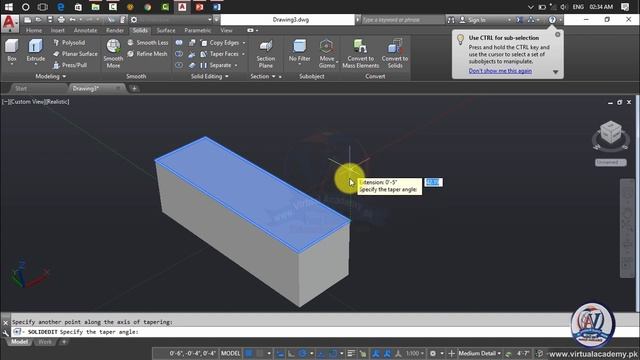Open the Taper Faces dropdown arrow
Image resolution: width=640 pixels, height=360 pixels.
[x=244, y=54]
